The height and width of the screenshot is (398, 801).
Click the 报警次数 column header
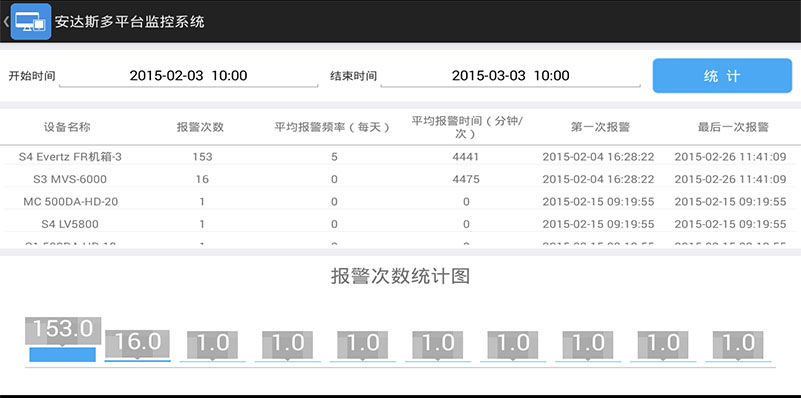click(200, 127)
